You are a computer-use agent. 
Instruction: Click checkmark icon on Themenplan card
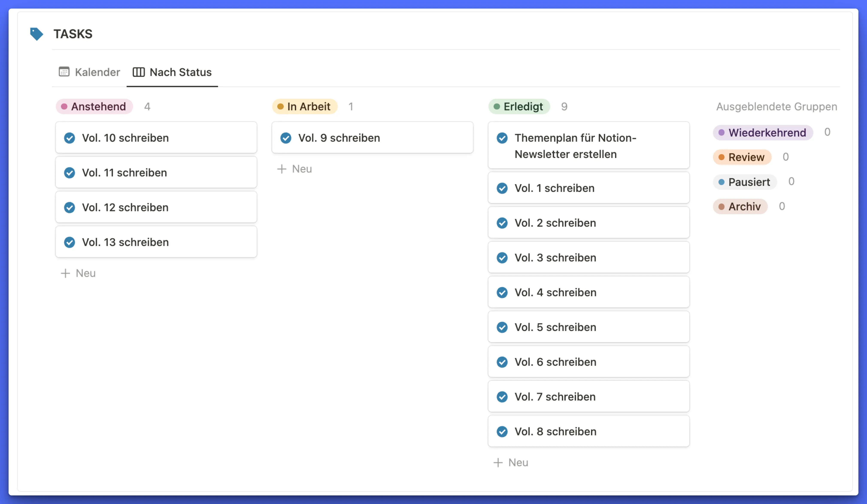502,138
